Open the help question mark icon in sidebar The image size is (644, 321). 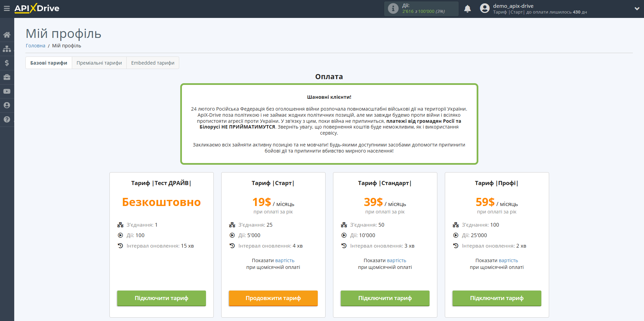click(x=7, y=119)
